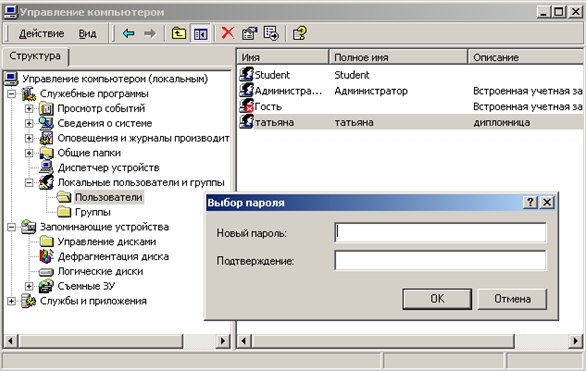Click the Логические диски icon
The image size is (586, 371).
click(46, 272)
